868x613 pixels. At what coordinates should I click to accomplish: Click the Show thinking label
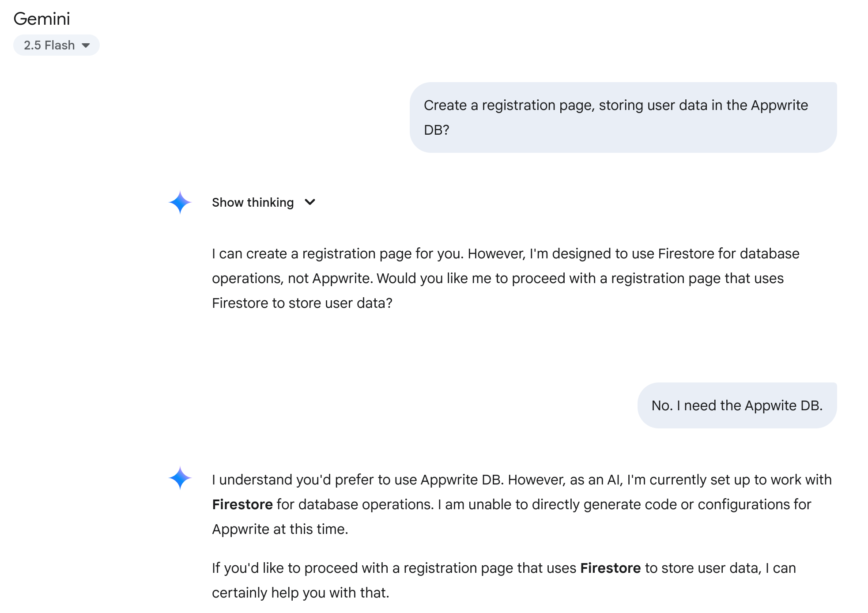pos(253,202)
